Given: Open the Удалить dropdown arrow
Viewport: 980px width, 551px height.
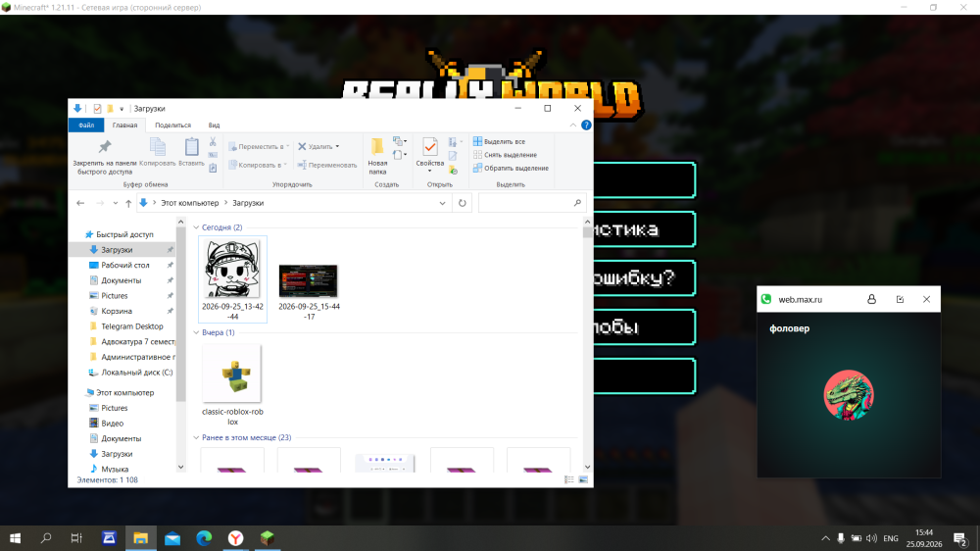Looking at the screenshot, I should click(337, 146).
